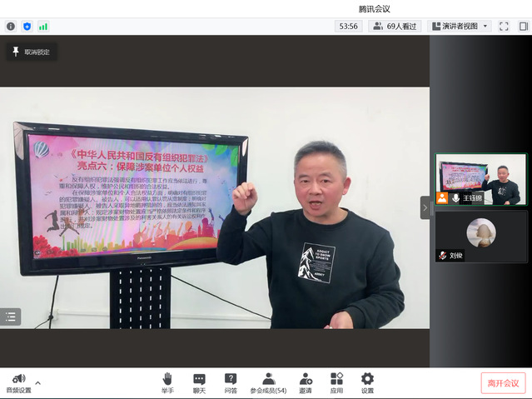Open the meeting info icon
Viewport: 532px width, 399px height.
[11, 26]
